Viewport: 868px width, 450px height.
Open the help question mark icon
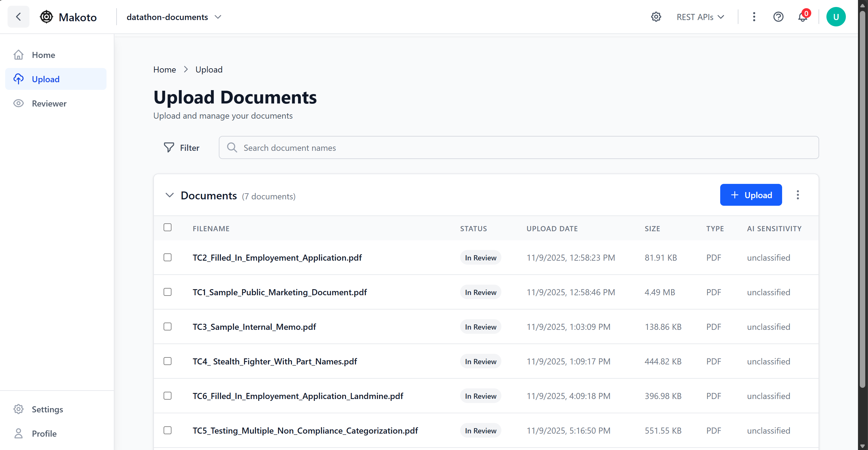(x=778, y=17)
